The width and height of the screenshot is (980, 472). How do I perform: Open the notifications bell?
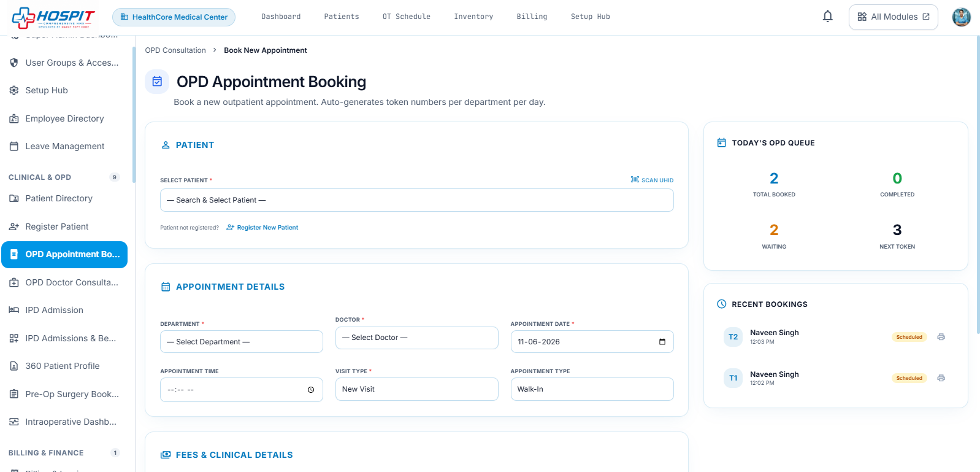click(x=827, y=17)
